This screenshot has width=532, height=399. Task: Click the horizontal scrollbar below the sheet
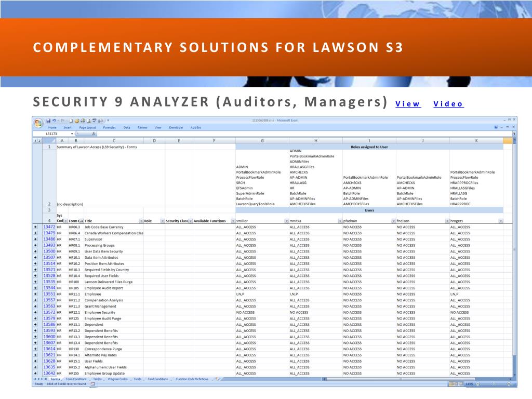tap(417, 379)
